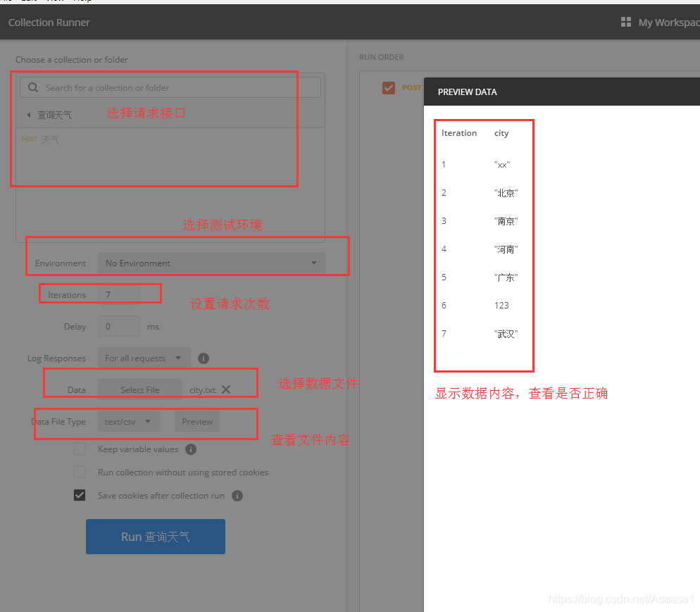Image resolution: width=700 pixels, height=612 pixels.
Task: Click the Iteration column header in preview
Action: click(x=459, y=133)
